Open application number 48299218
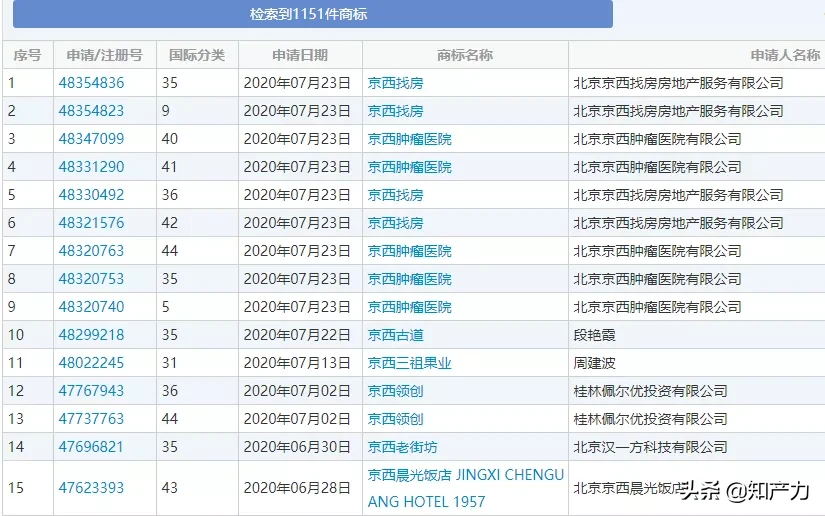 (91, 335)
